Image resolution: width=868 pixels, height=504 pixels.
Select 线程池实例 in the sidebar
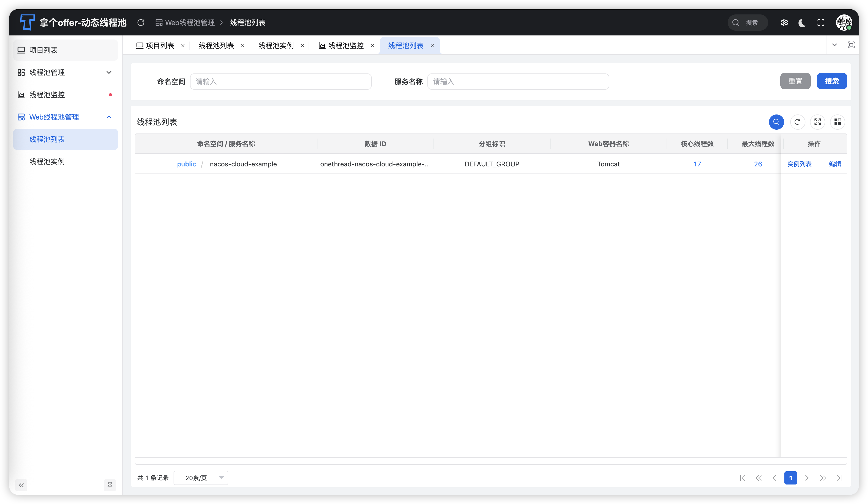coord(47,162)
